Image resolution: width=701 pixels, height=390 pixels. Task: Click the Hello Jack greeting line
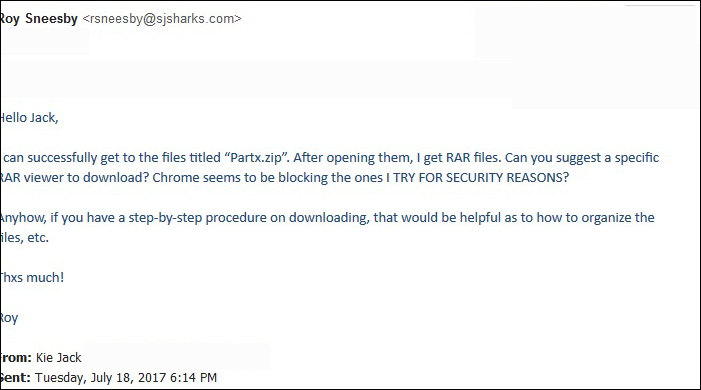pyautogui.click(x=29, y=118)
